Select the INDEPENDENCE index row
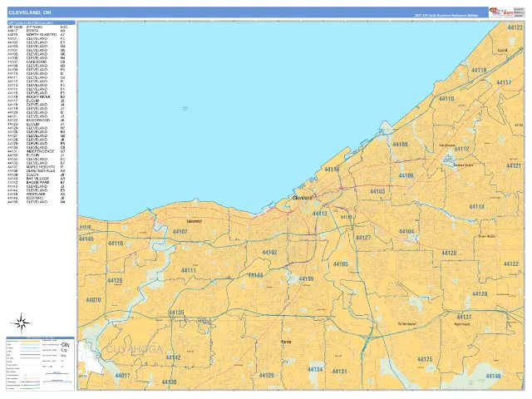 point(36,151)
